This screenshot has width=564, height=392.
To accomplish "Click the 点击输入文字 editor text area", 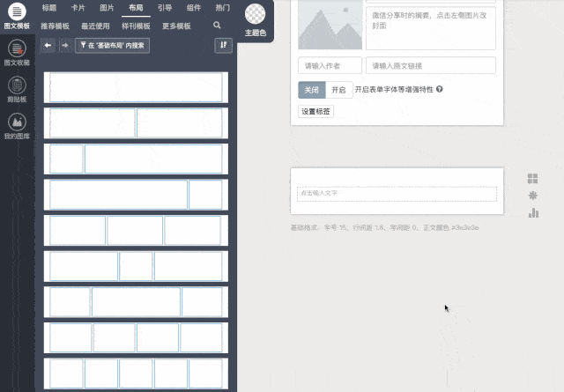I will pyautogui.click(x=397, y=194).
